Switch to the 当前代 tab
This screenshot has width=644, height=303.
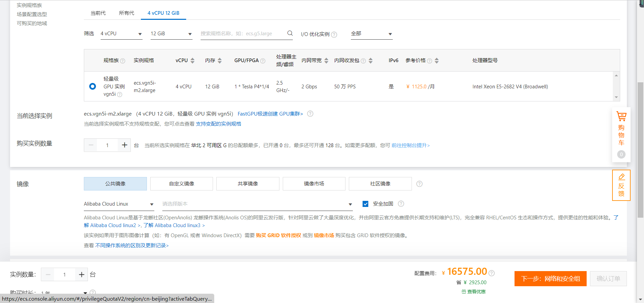pos(98,13)
